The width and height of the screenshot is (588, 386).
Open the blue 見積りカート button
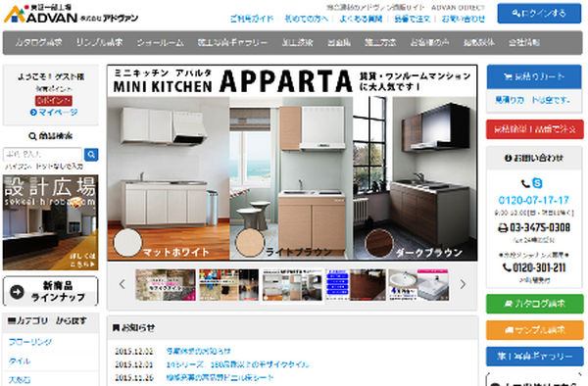[534, 76]
